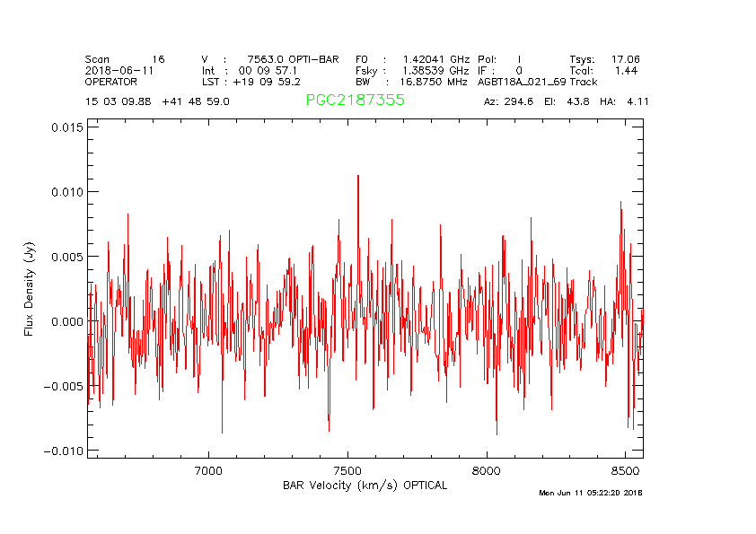The image size is (756, 534).
Task: Select the Scan 16 header text
Action: 125,59
